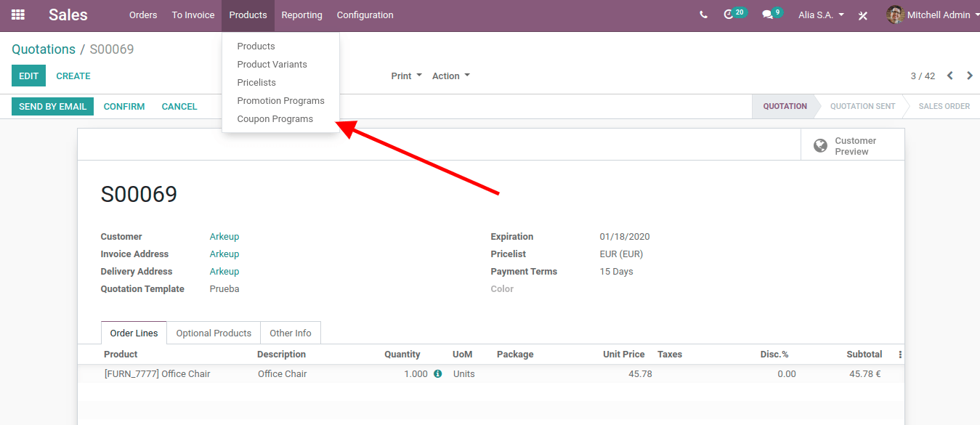Click the 15 Days payment terms value
The width and height of the screenshot is (980, 425).
(x=617, y=272)
